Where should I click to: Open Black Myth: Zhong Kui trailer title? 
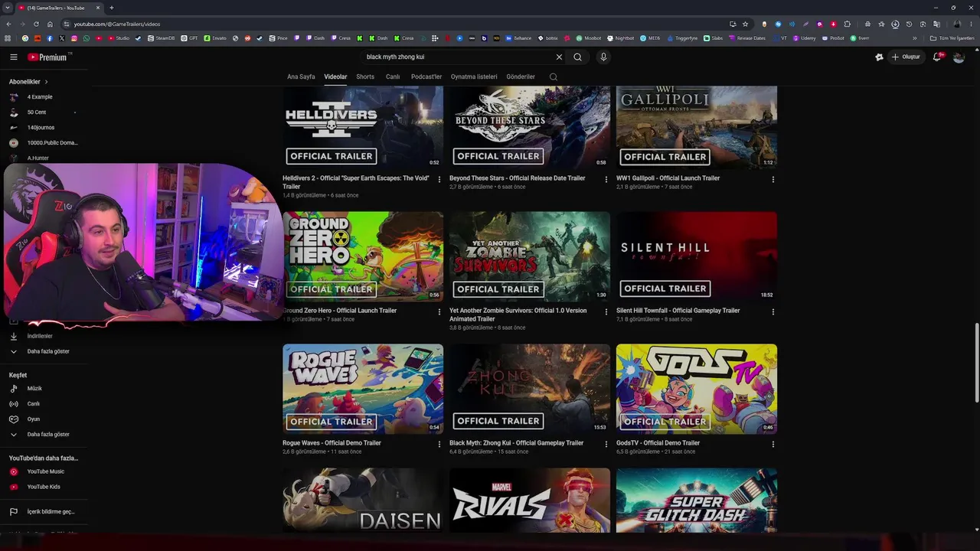click(x=516, y=443)
